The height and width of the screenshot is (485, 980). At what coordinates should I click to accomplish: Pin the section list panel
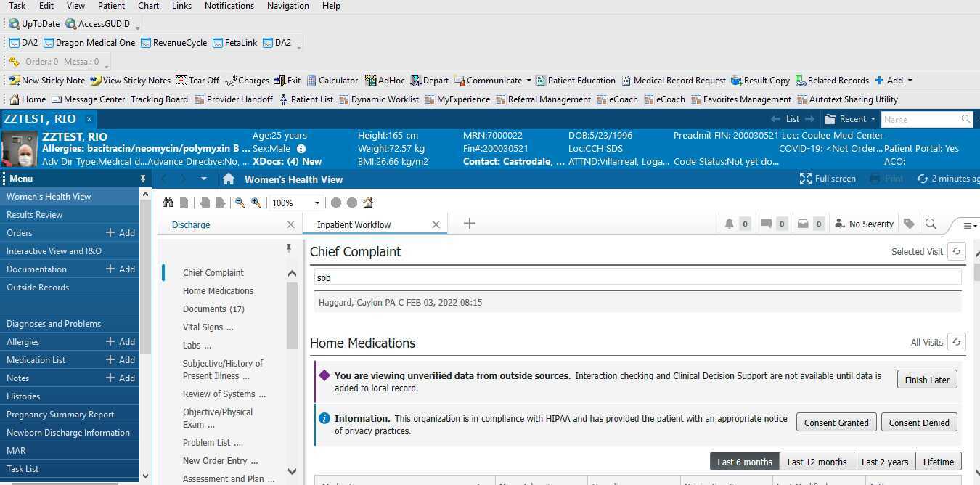[x=289, y=248]
